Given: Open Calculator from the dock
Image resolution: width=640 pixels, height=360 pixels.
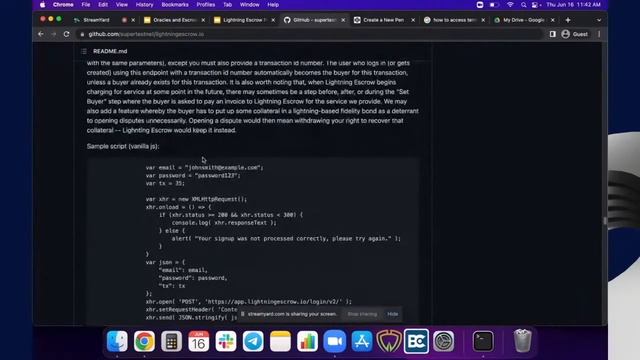Looking at the screenshot, I should coord(171,341).
